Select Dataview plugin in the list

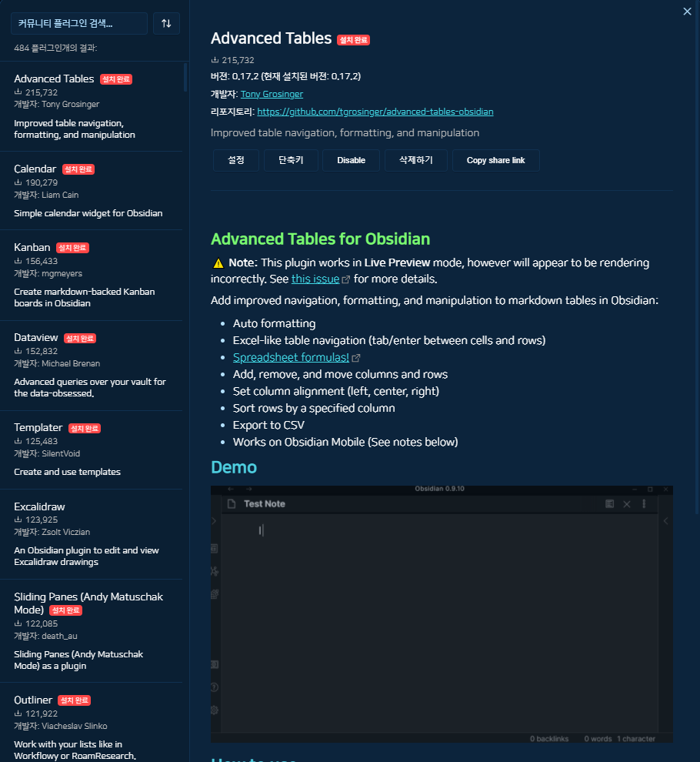coord(92,366)
